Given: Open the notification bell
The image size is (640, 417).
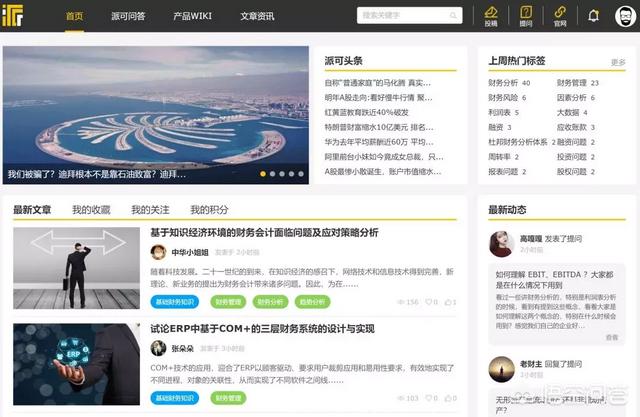Looking at the screenshot, I should click(594, 15).
